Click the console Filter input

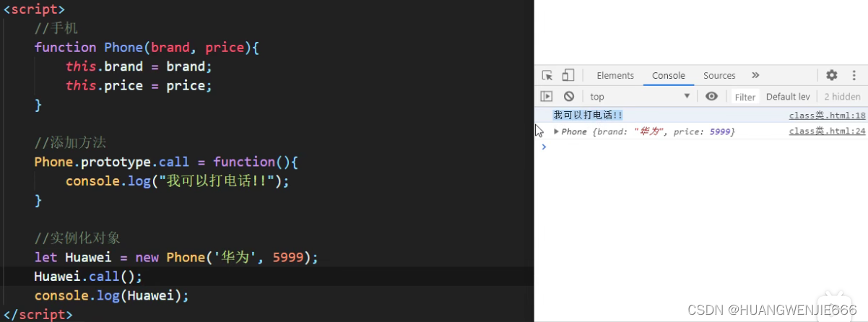click(x=745, y=97)
